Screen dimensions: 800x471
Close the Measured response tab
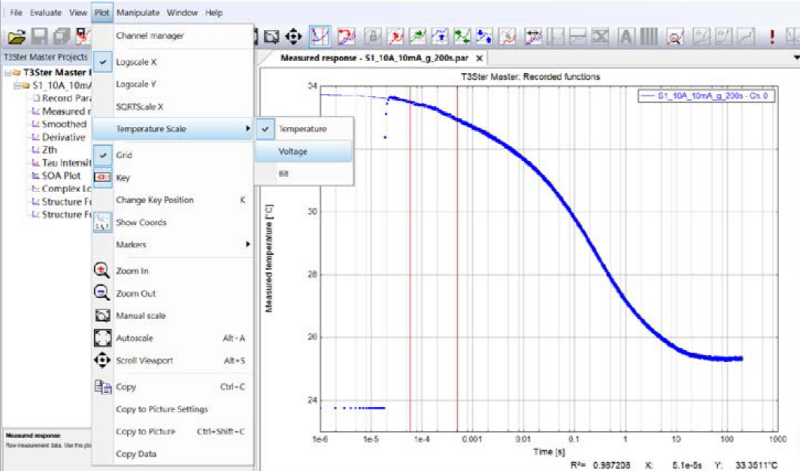click(479, 58)
